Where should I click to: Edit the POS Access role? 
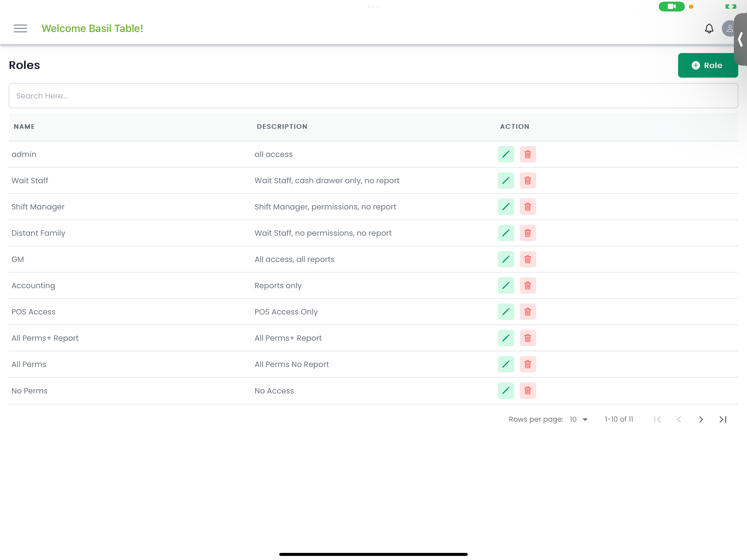pos(506,312)
